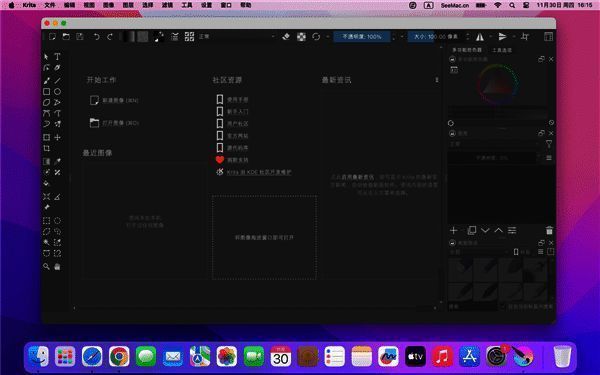Toggle horizontal mirror tool

tap(479, 37)
